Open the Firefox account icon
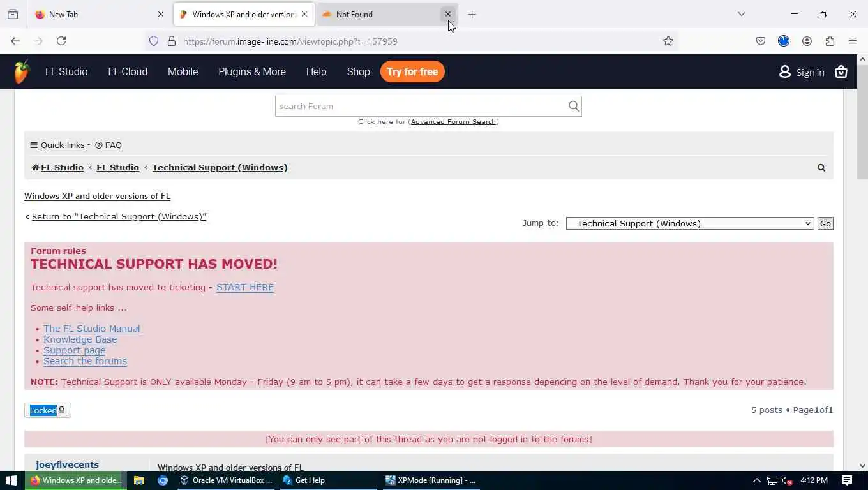The width and height of the screenshot is (868, 490). (807, 41)
